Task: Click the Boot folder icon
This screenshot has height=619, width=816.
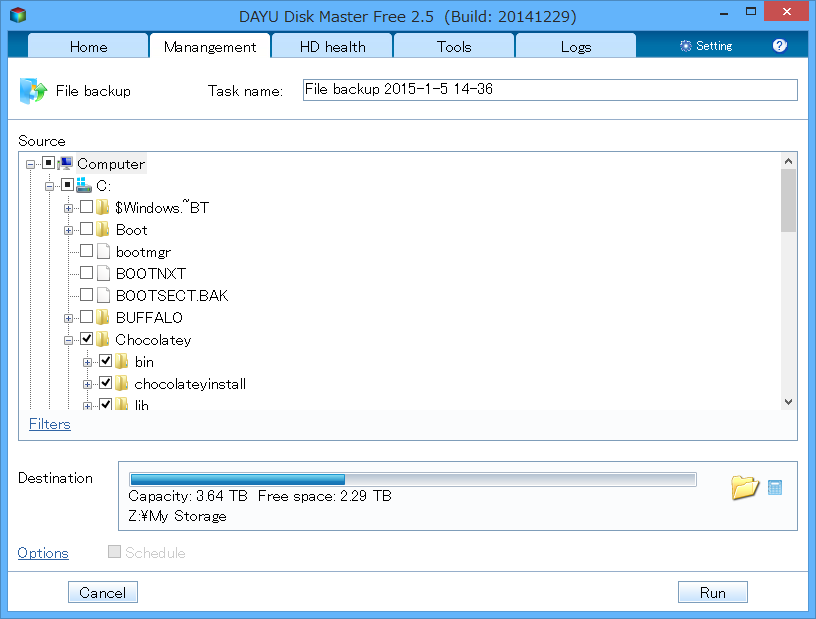Action: click(103, 229)
